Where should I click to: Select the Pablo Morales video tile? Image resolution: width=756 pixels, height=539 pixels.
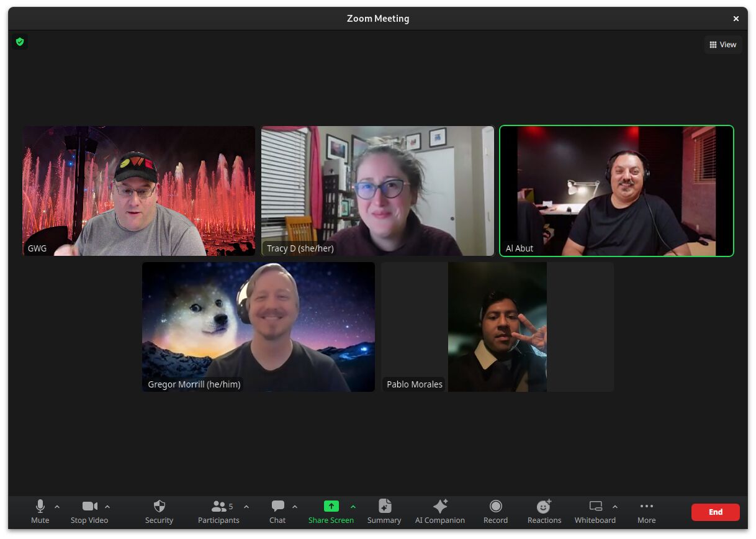click(x=498, y=327)
